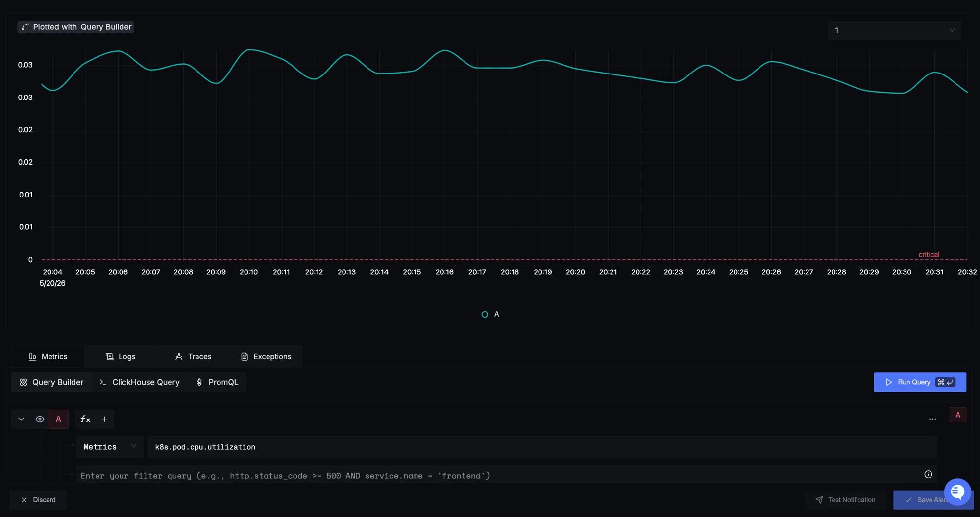Switch to the Metrics tab

coord(48,356)
